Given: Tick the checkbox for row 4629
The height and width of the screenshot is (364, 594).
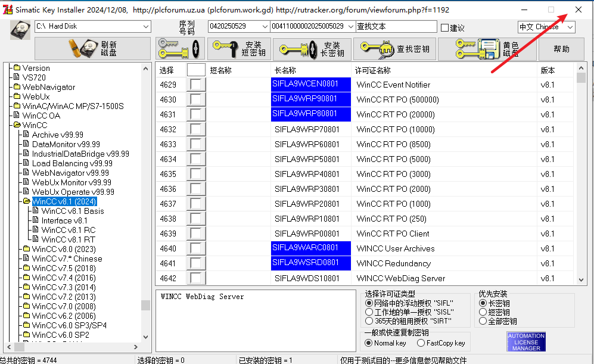Looking at the screenshot, I should pos(196,85).
